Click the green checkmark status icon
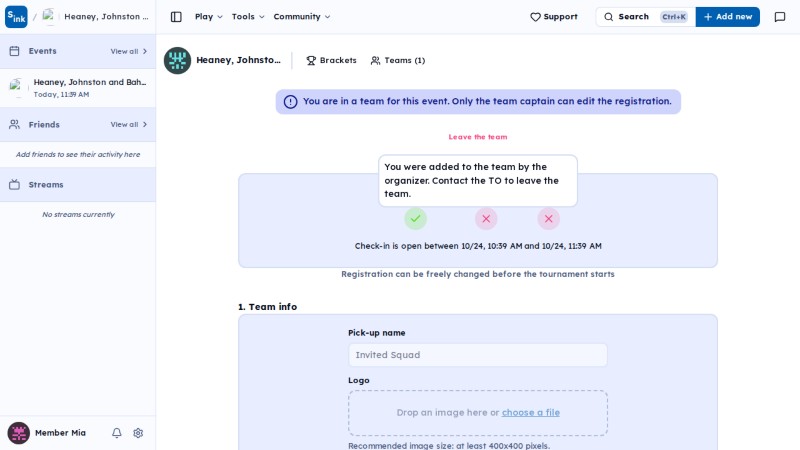Image resolution: width=800 pixels, height=450 pixels. pyautogui.click(x=415, y=219)
